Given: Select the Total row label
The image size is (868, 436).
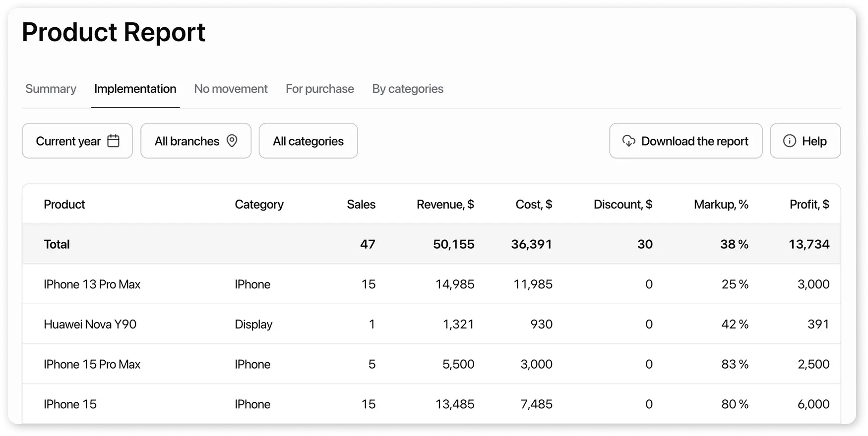Looking at the screenshot, I should 57,244.
